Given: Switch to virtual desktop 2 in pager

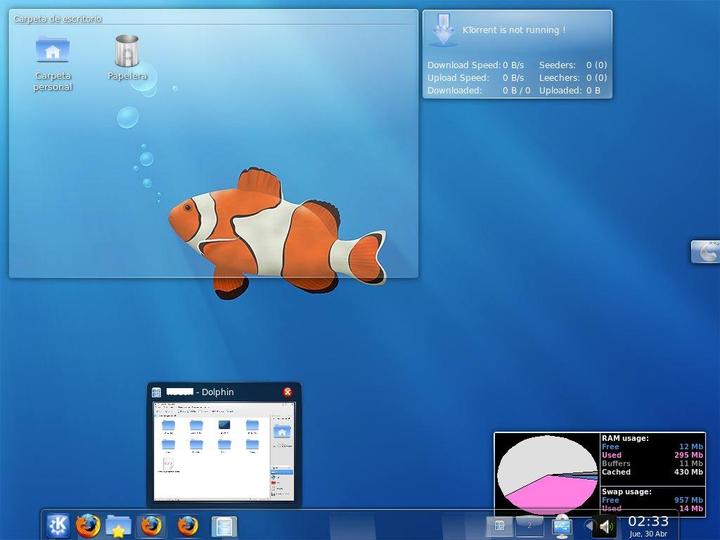Looking at the screenshot, I should [x=529, y=526].
